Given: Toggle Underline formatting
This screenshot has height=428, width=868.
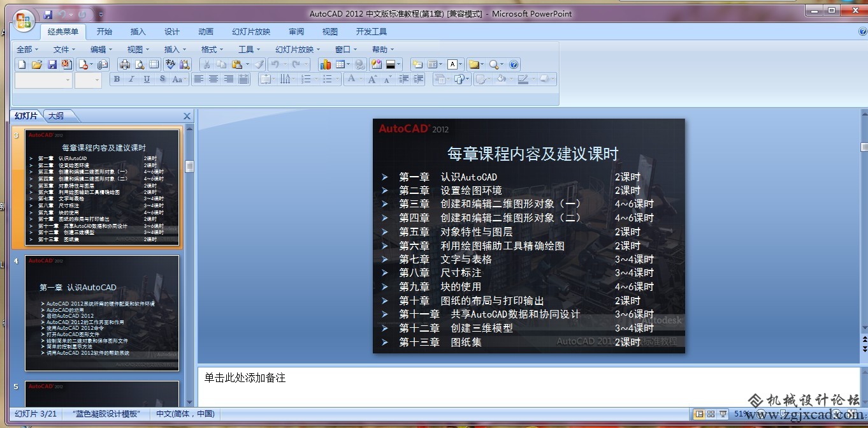Looking at the screenshot, I should click(x=147, y=79).
